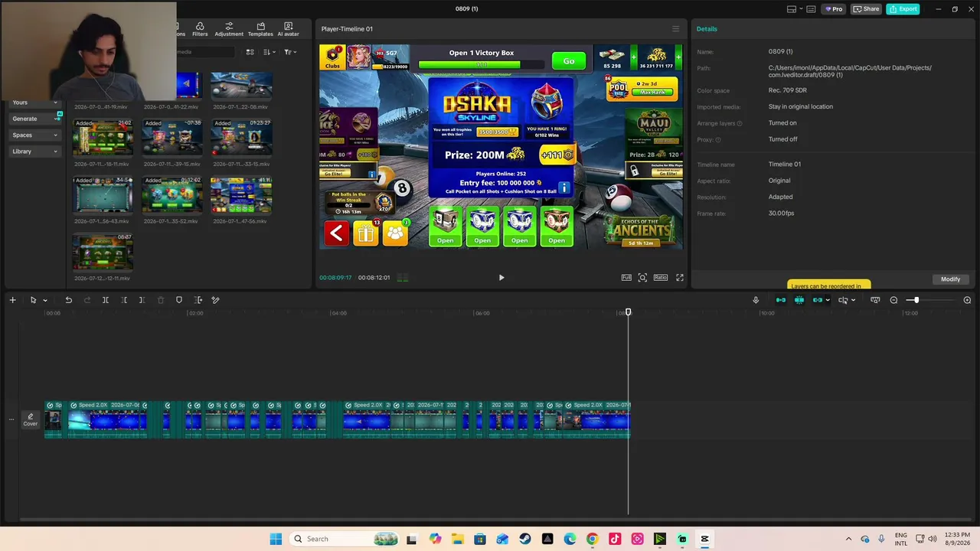This screenshot has width=980, height=551.
Task: Open the linkage options dropdown arrow
Action: 828,300
